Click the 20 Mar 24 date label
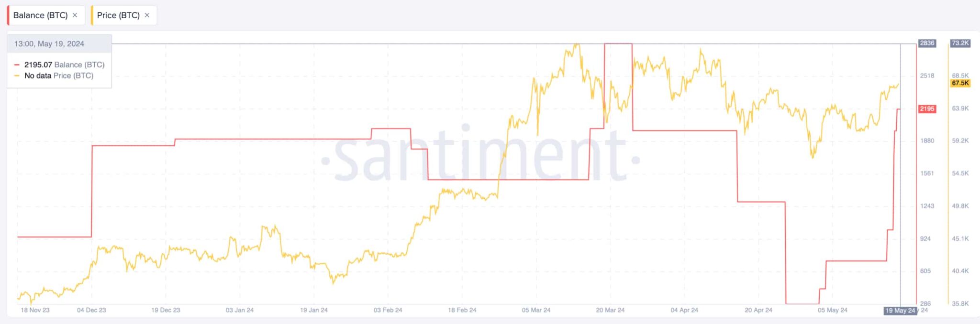This screenshot has height=324, width=980. coord(610,310)
